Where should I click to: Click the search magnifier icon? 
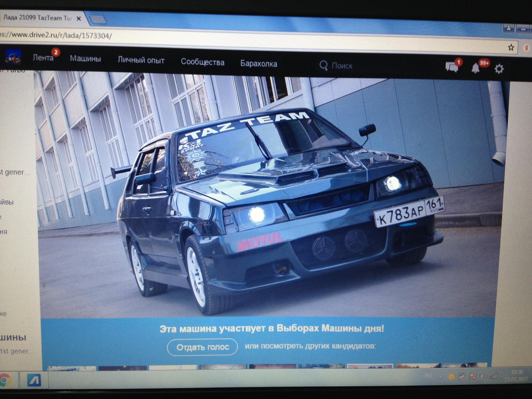(x=323, y=66)
